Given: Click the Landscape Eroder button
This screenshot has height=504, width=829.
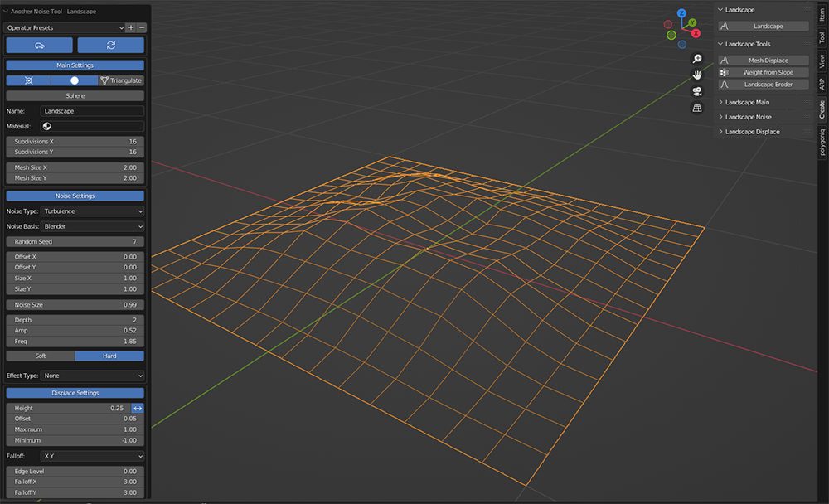Looking at the screenshot, I should coord(764,85).
